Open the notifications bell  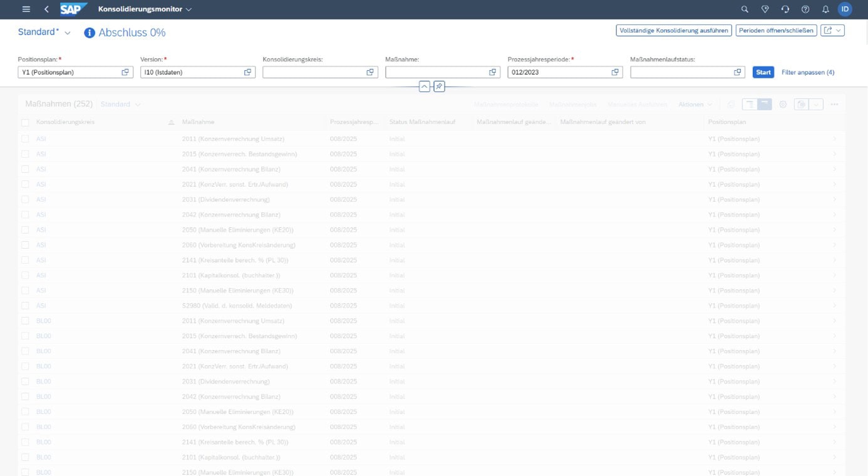pos(825,9)
